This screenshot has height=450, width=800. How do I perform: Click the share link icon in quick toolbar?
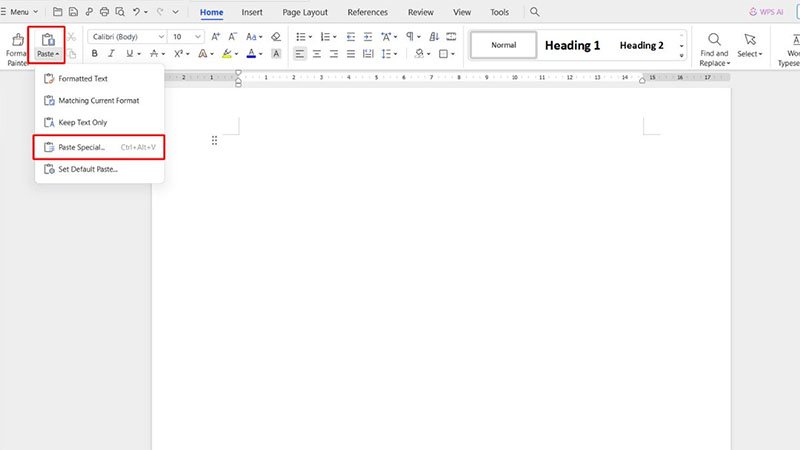tap(89, 12)
